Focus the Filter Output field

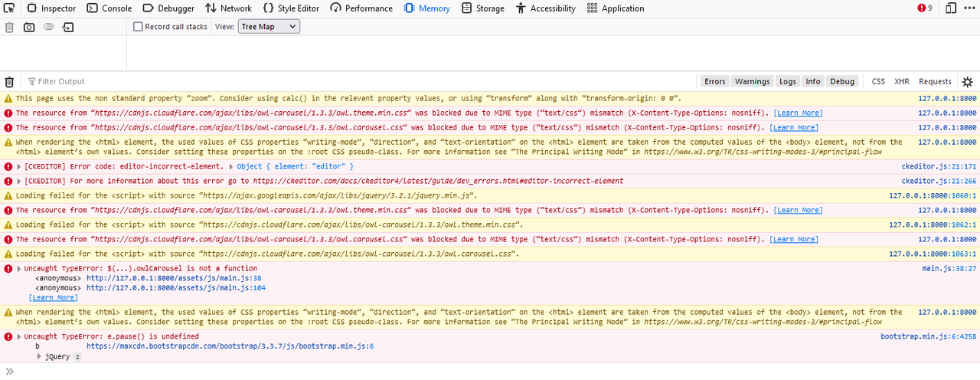[360, 81]
